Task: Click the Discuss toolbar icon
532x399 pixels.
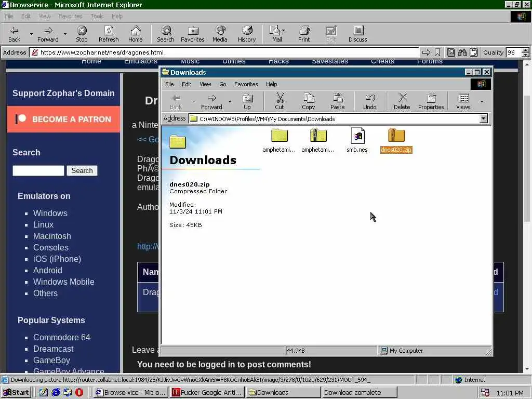Action: click(x=358, y=34)
